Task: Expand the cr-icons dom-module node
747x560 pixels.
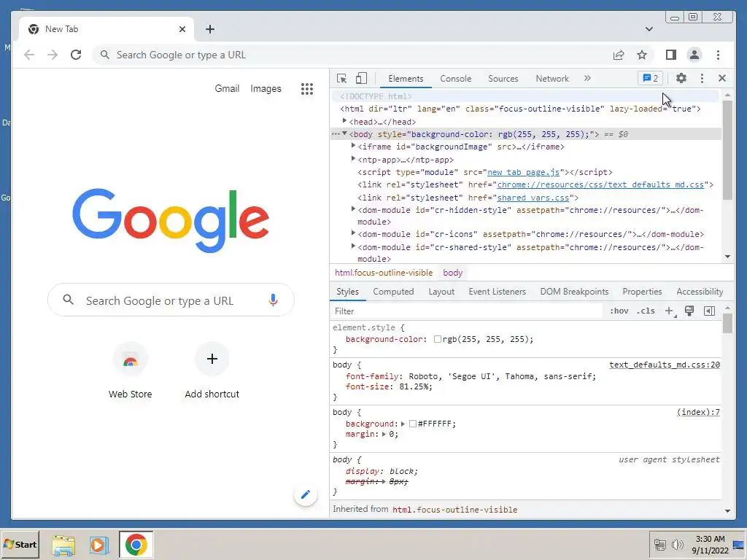Action: (x=353, y=233)
